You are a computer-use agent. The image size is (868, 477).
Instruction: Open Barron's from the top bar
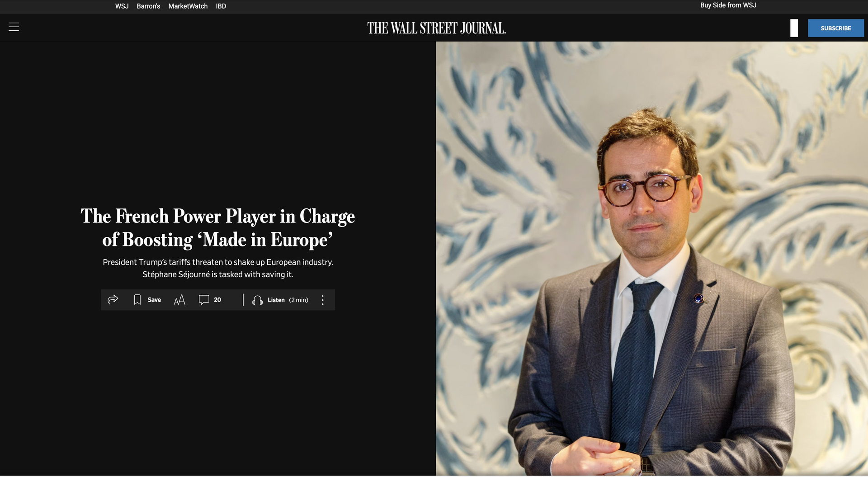click(x=148, y=6)
